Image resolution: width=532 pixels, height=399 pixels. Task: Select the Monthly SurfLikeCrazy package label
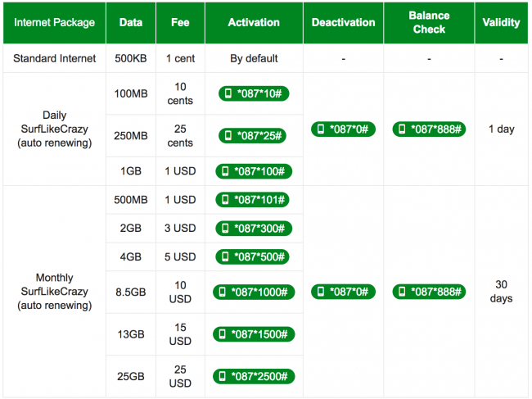tap(54, 291)
